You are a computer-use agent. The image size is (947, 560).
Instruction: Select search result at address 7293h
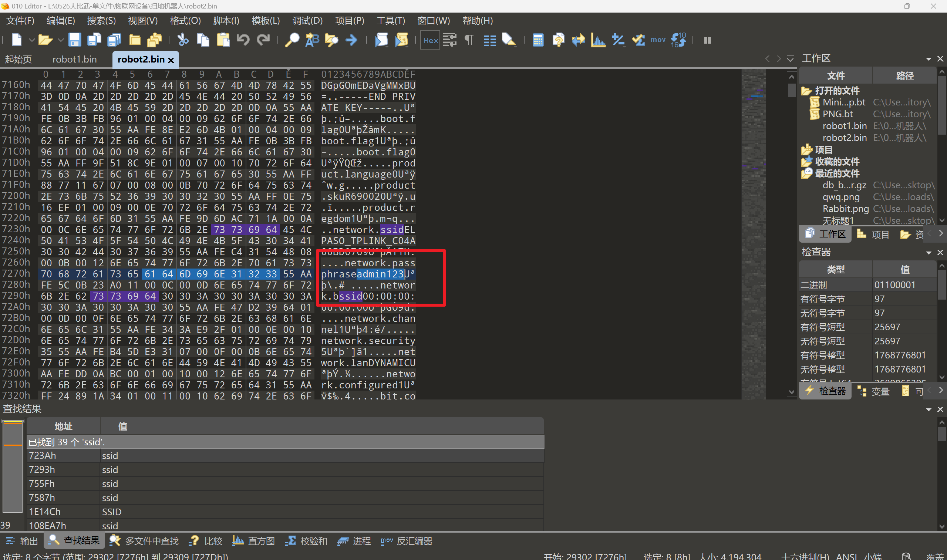285,470
